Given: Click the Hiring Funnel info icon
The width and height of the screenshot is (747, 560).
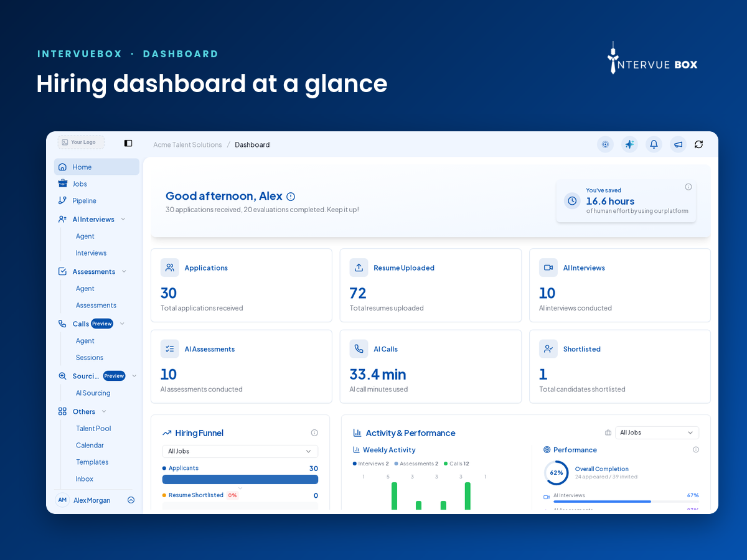Looking at the screenshot, I should point(314,433).
